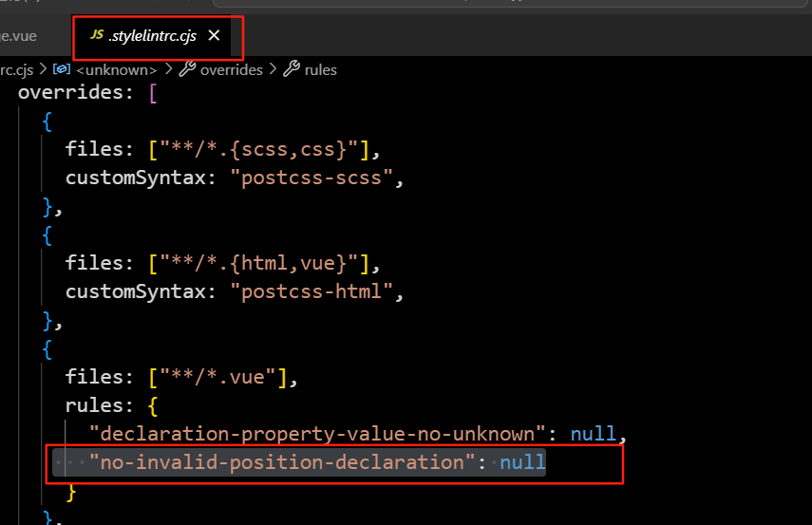This screenshot has width=812, height=525.
Task: Click the "**/*.{html,vue}" string
Action: click(x=259, y=263)
